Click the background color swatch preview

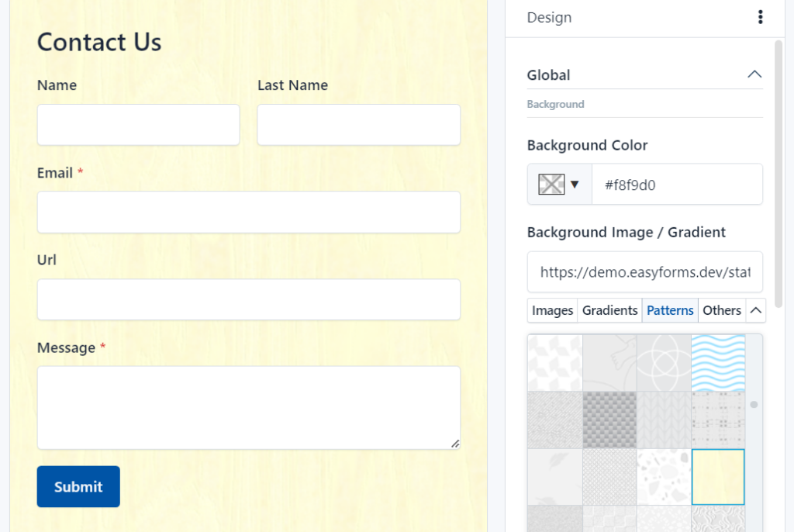tap(551, 185)
